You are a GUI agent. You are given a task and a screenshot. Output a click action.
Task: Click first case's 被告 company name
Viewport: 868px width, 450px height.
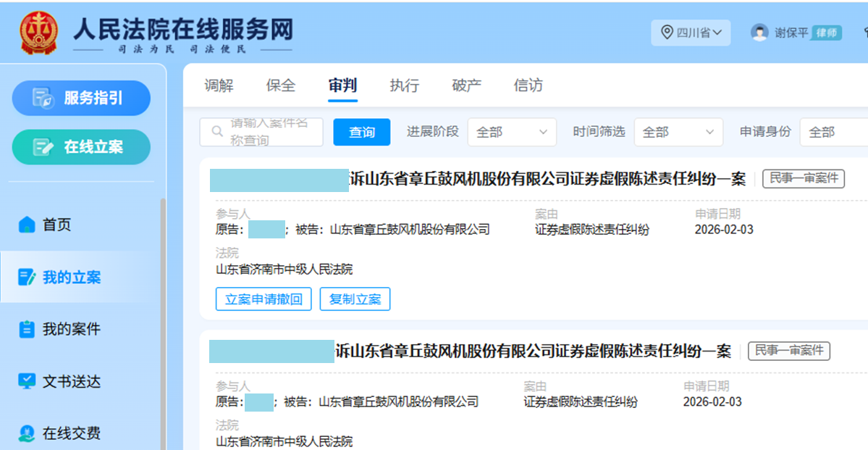[410, 230]
